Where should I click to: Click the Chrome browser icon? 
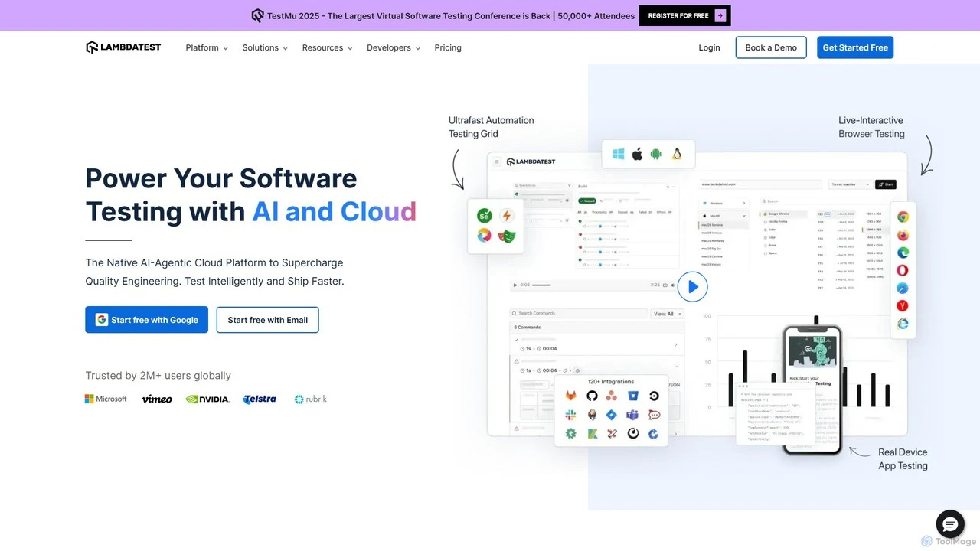pyautogui.click(x=903, y=217)
